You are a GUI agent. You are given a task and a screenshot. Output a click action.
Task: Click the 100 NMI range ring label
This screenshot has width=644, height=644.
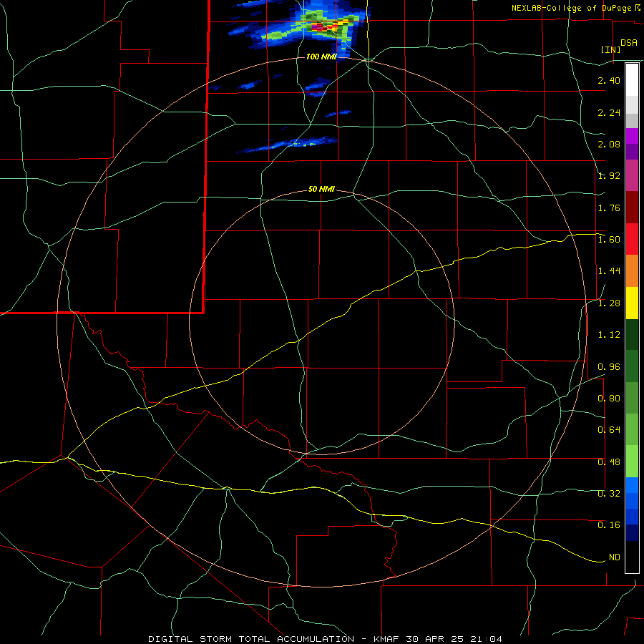click(x=321, y=57)
